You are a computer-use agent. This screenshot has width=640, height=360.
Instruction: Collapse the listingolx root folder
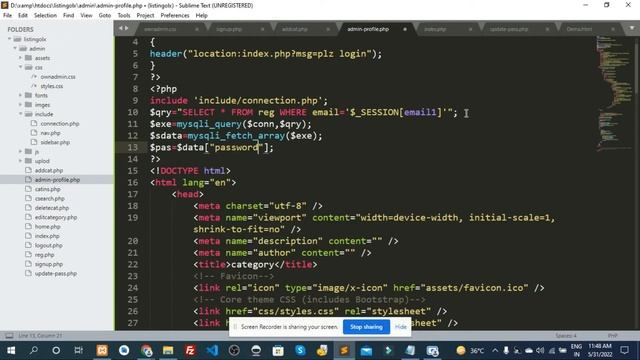[9, 39]
